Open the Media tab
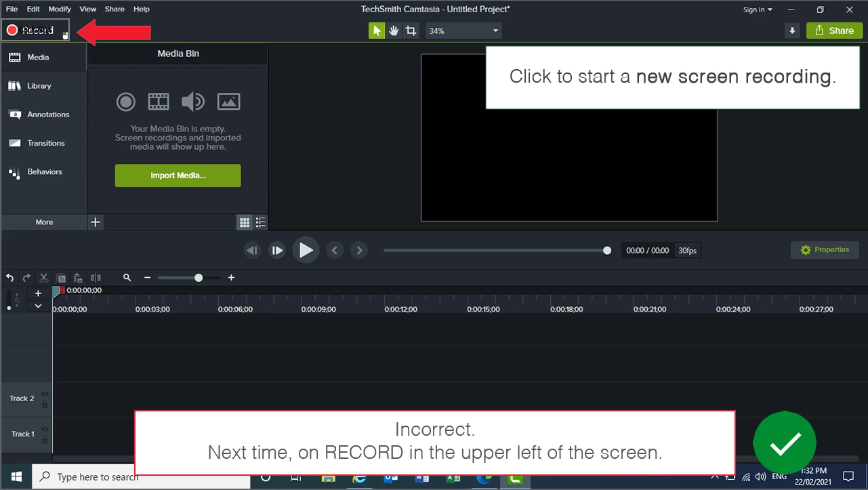 click(x=43, y=58)
